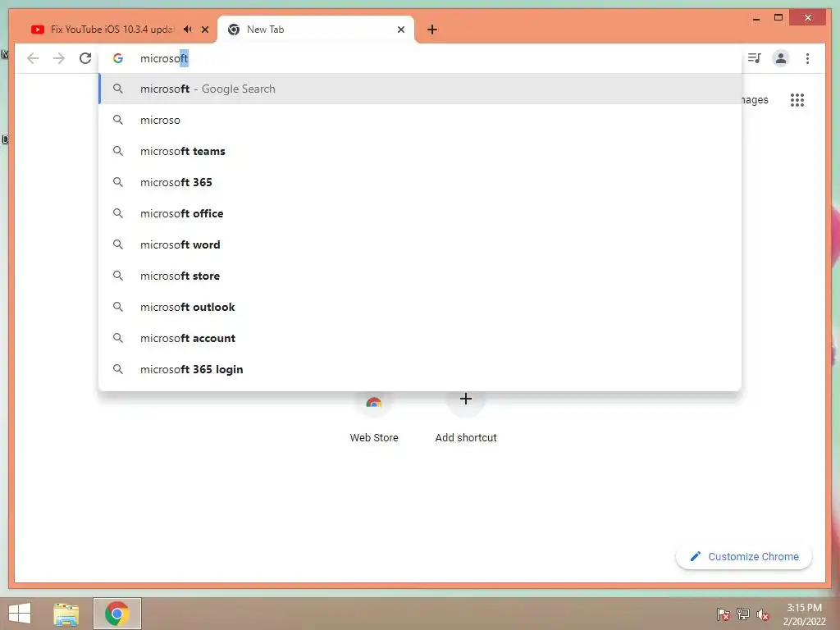
Task: Open the profile avatar icon
Action: click(781, 58)
